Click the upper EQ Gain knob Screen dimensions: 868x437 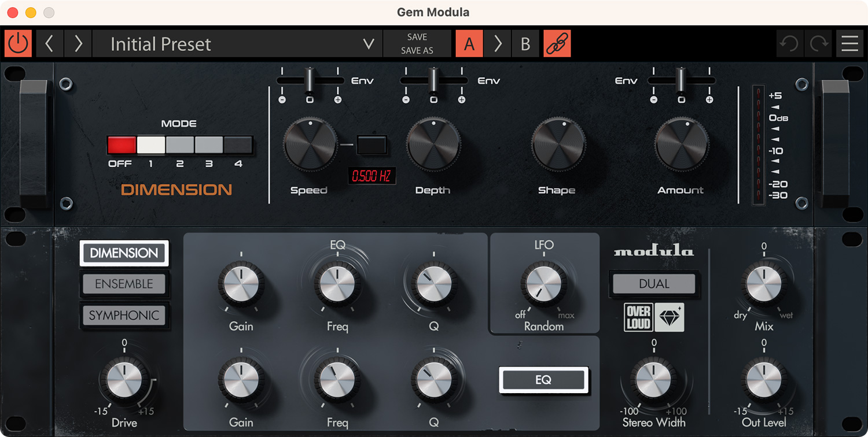tap(241, 284)
